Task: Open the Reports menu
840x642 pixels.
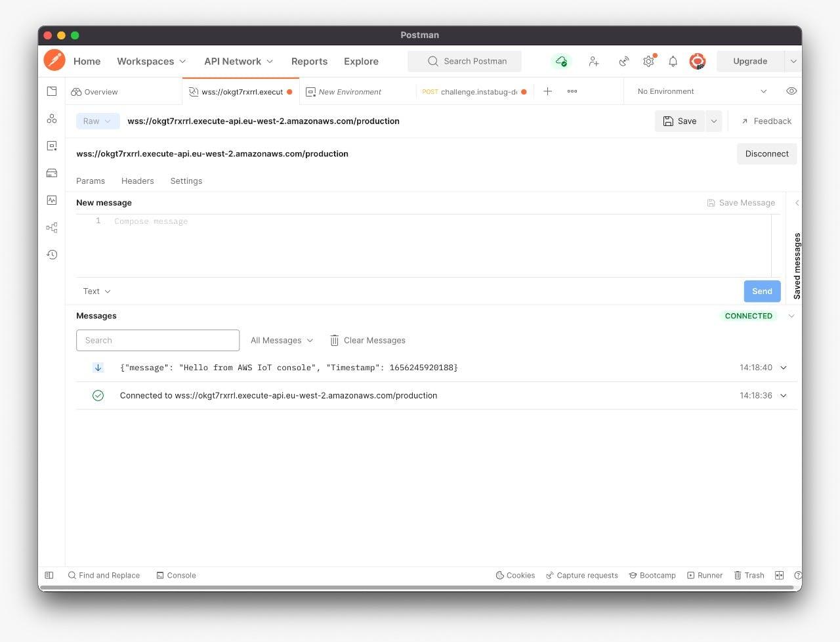Action: [309, 61]
